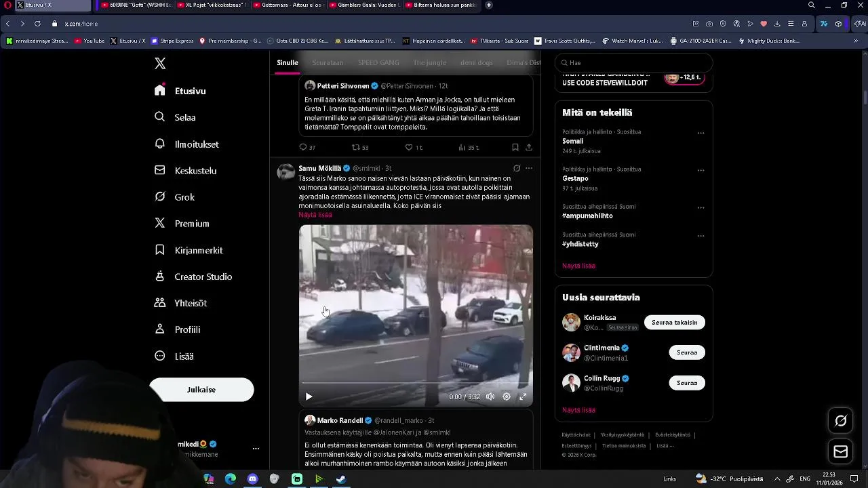Open Microsoft Edge from the taskbar
The image size is (868, 488).
tap(231, 479)
